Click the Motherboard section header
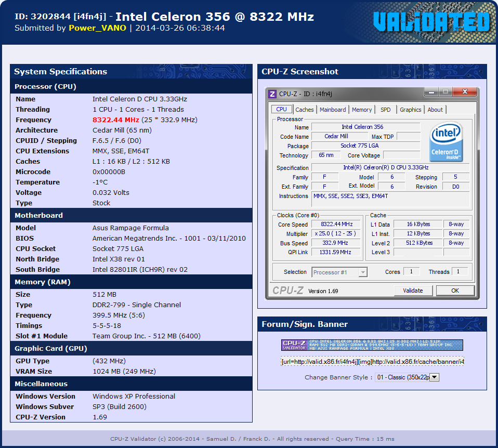The height and width of the screenshot is (448, 498). click(131, 215)
